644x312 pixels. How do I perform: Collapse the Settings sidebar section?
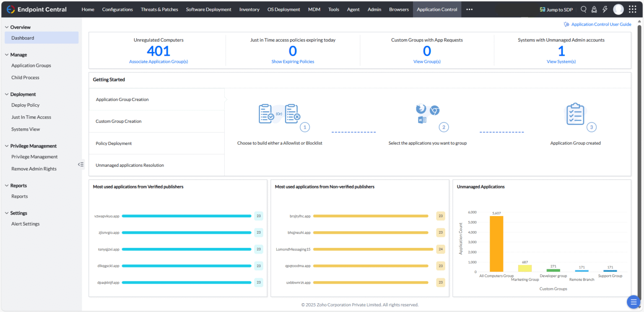point(7,213)
